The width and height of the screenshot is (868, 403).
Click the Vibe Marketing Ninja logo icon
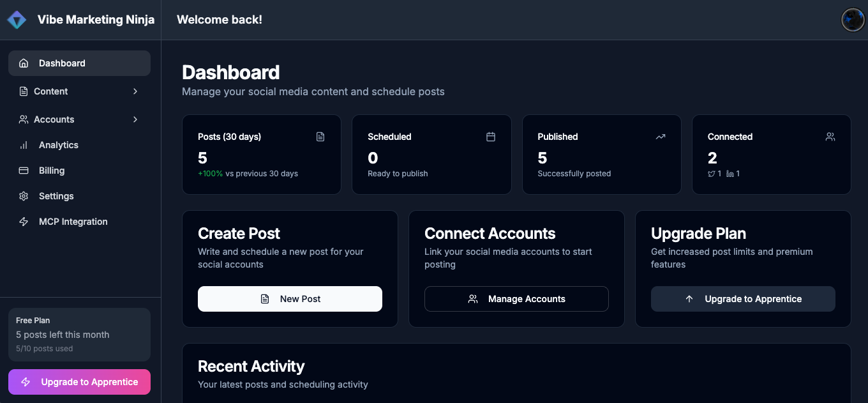(x=17, y=20)
